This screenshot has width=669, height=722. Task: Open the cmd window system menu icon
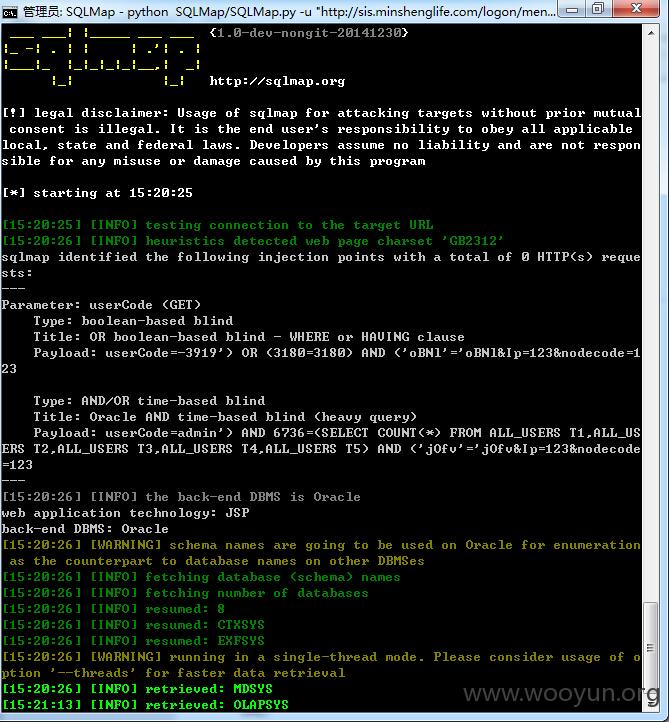click(9, 12)
